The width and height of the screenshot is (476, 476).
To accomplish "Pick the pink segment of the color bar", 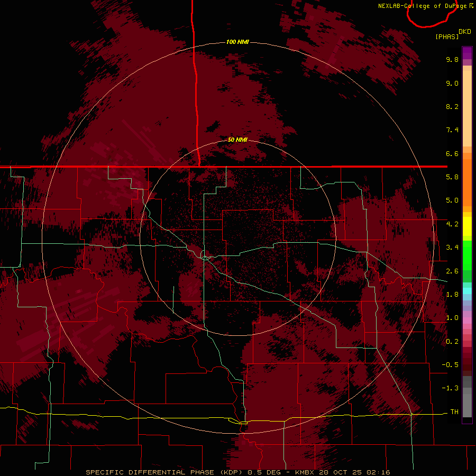I will [467, 321].
